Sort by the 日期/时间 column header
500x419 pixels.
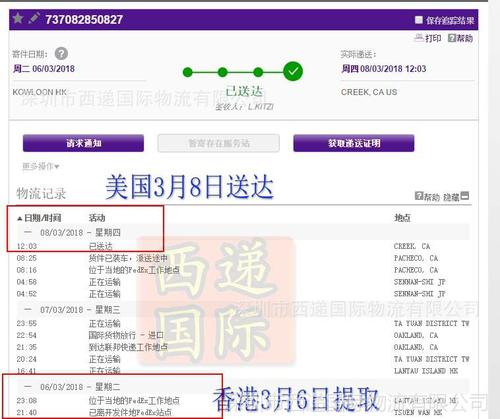coord(39,218)
